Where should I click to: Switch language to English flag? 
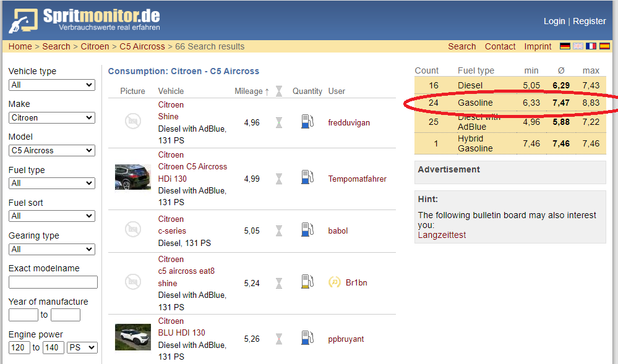point(578,46)
